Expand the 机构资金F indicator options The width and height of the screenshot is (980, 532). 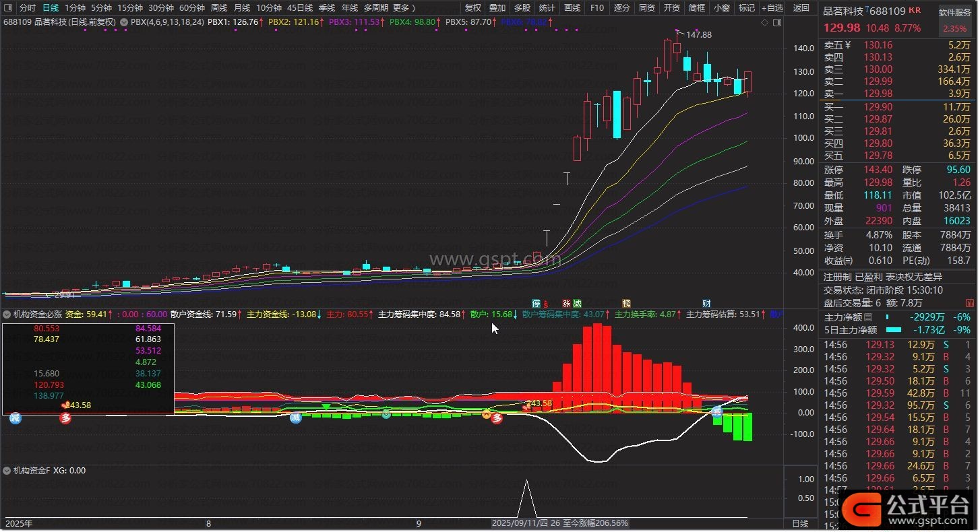pyautogui.click(x=7, y=471)
